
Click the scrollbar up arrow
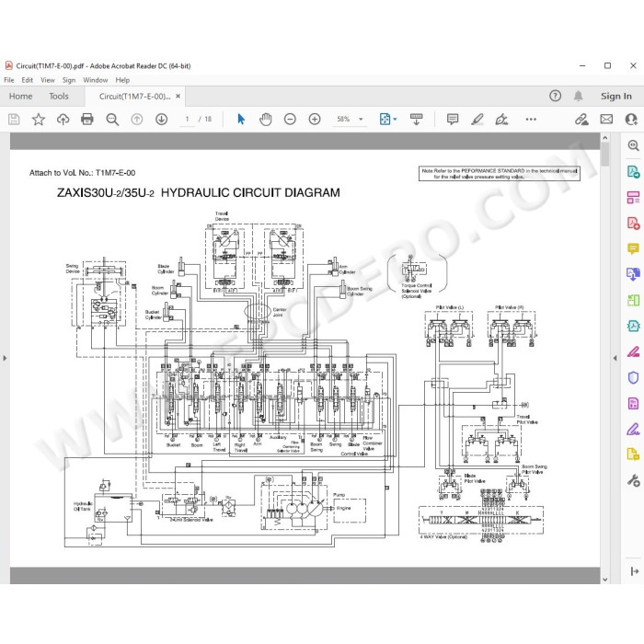tap(605, 138)
